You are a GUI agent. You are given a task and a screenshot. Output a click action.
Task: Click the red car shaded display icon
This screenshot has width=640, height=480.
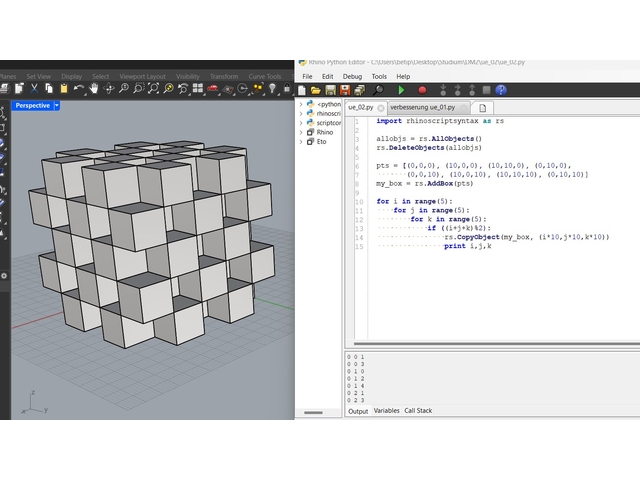[x=213, y=89]
